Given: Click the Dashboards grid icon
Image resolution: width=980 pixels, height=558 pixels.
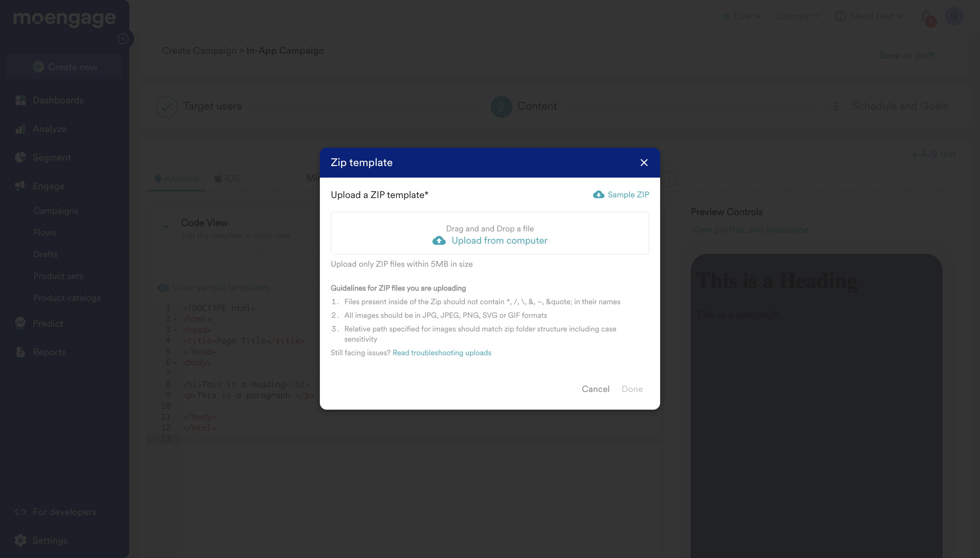Looking at the screenshot, I should 20,100.
